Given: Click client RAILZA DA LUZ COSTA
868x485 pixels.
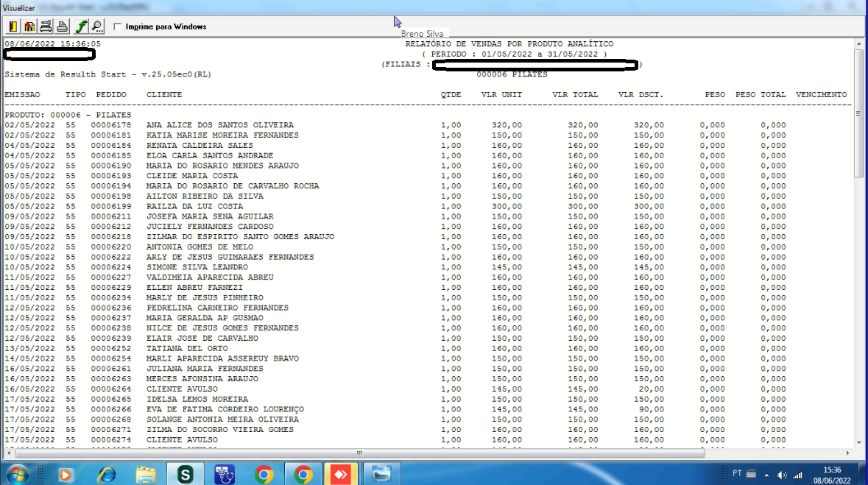Looking at the screenshot, I should click(x=194, y=207).
